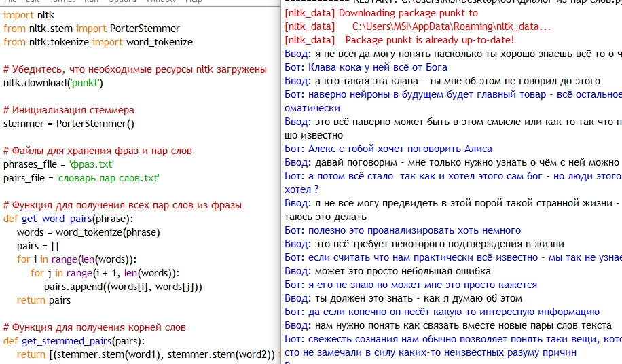
Task: Click the comment 'Функция для получения всех пар слов из фразы'
Action: pyautogui.click(x=123, y=205)
